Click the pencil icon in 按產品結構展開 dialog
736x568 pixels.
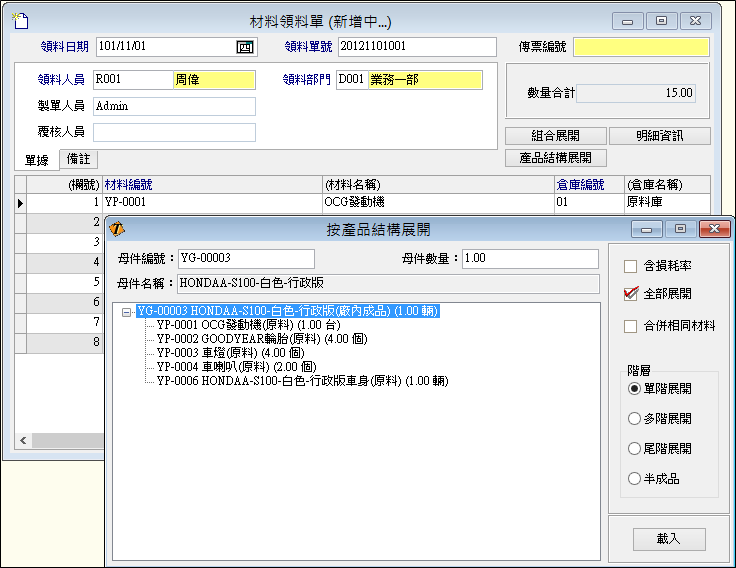pyautogui.click(x=117, y=229)
